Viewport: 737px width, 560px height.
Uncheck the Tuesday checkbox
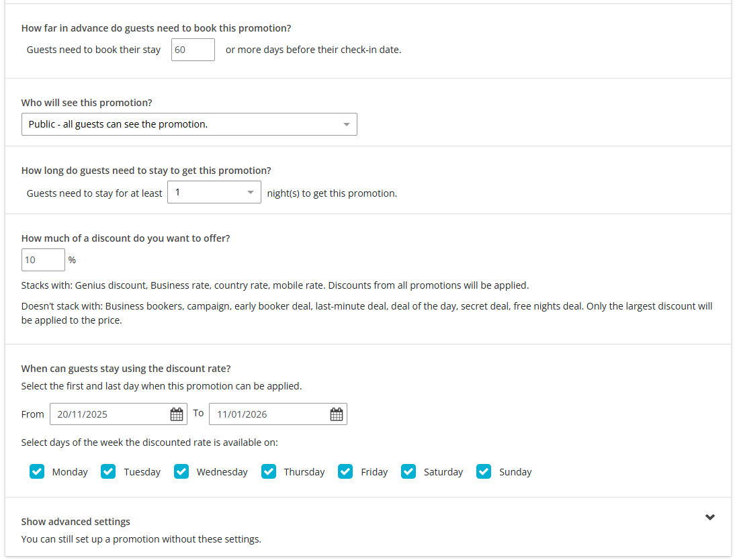(108, 472)
